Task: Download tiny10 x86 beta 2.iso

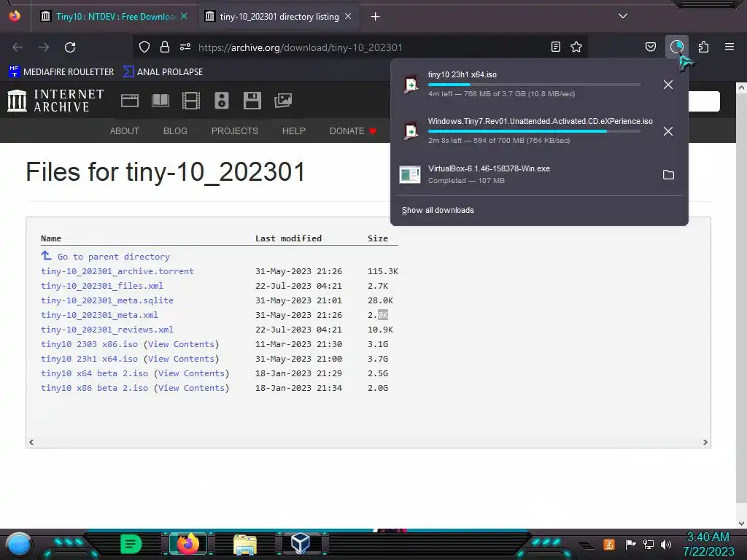Action: click(94, 388)
